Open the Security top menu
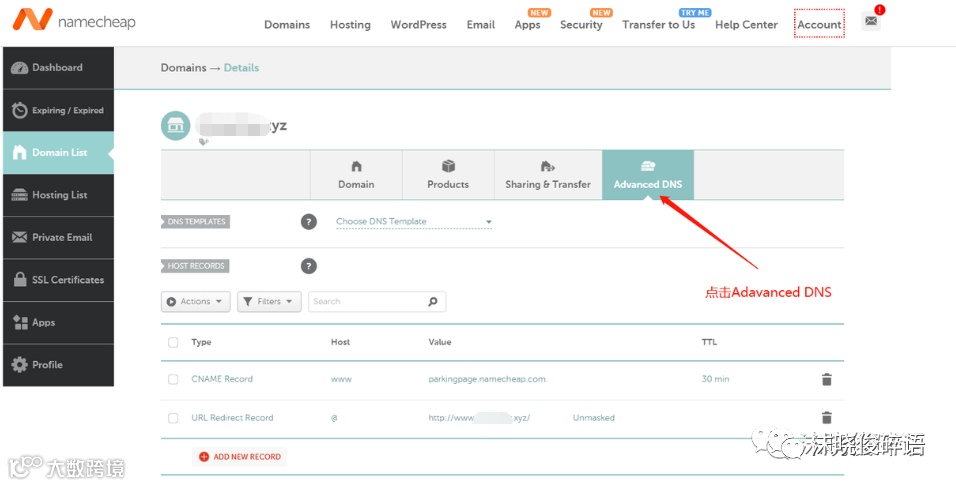This screenshot has width=956, height=486. (x=581, y=25)
